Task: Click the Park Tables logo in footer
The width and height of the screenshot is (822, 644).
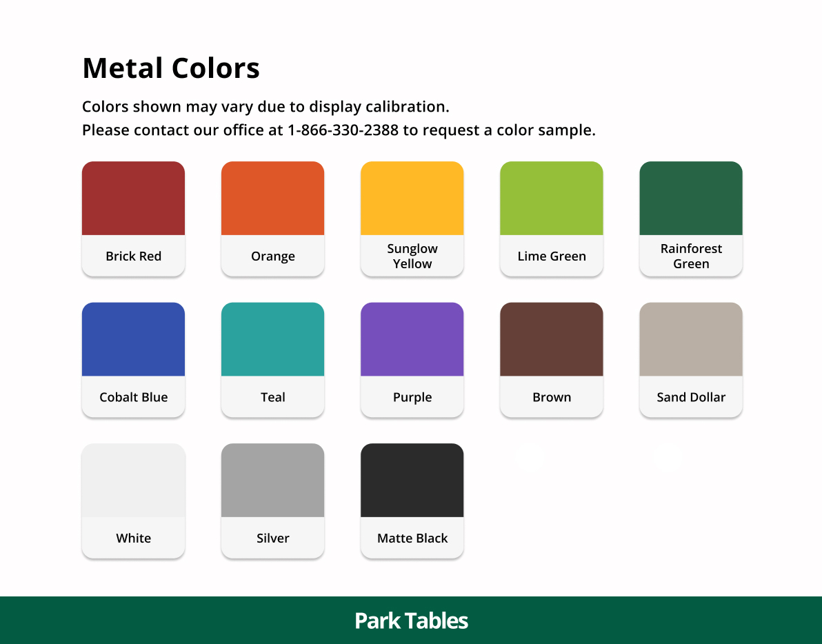Action: [411, 621]
